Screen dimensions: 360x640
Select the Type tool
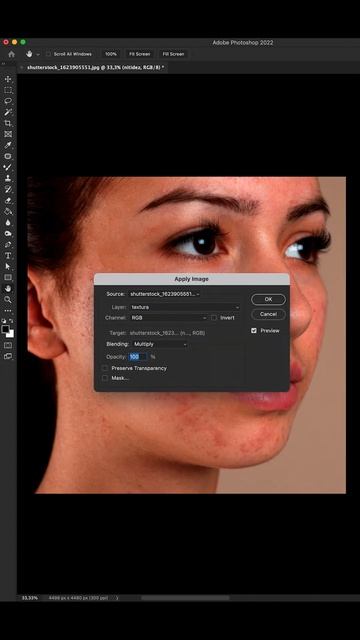tap(8, 255)
